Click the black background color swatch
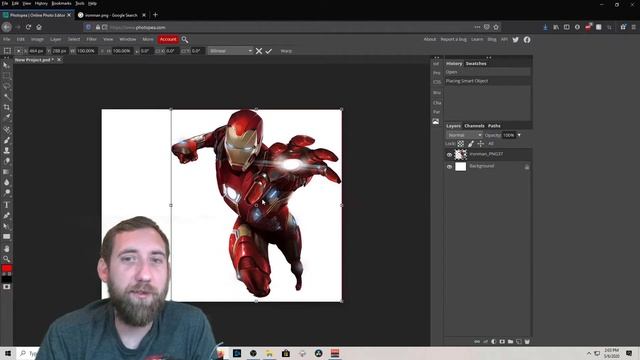The height and width of the screenshot is (360, 640). tap(7, 279)
